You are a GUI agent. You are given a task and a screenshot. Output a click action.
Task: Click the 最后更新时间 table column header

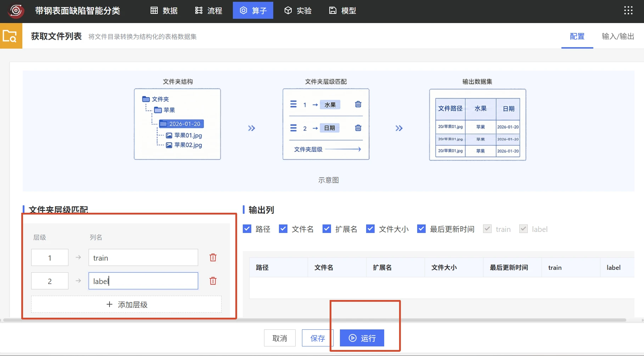tap(513, 267)
